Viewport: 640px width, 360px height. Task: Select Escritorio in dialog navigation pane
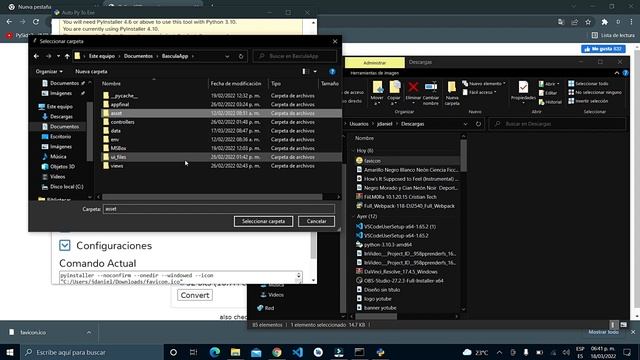(60, 136)
